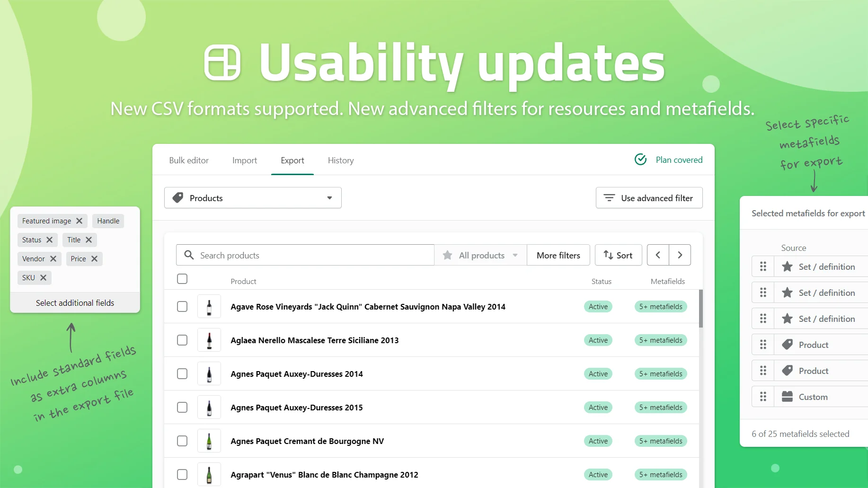The height and width of the screenshot is (488, 868).
Task: Grab drag handle of third Set / definition row
Action: (763, 319)
